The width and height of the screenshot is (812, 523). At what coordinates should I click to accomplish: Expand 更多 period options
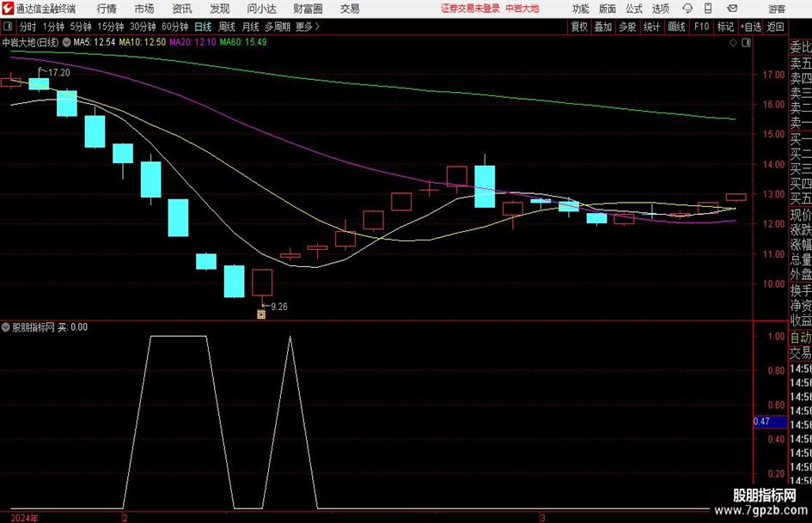(x=308, y=27)
